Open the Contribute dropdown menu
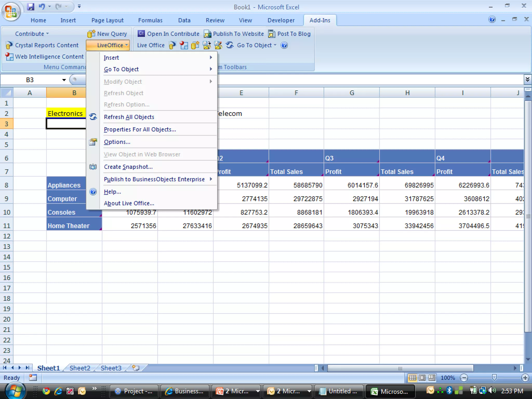This screenshot has height=399, width=532. click(x=32, y=34)
